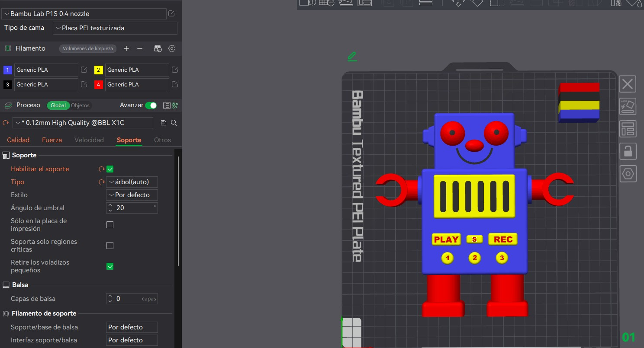Open filament 1 Generic PLA selector

[46, 70]
